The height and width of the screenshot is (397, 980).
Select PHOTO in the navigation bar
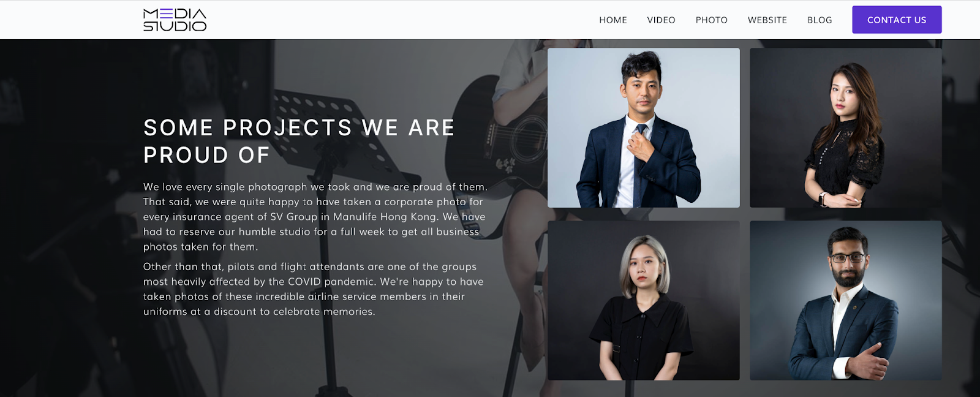tap(711, 20)
